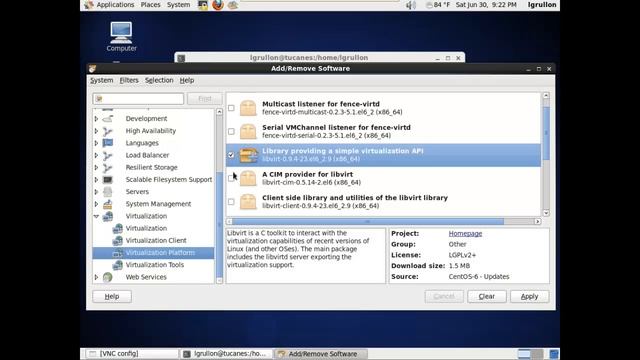Click the date and time clock

486,5
